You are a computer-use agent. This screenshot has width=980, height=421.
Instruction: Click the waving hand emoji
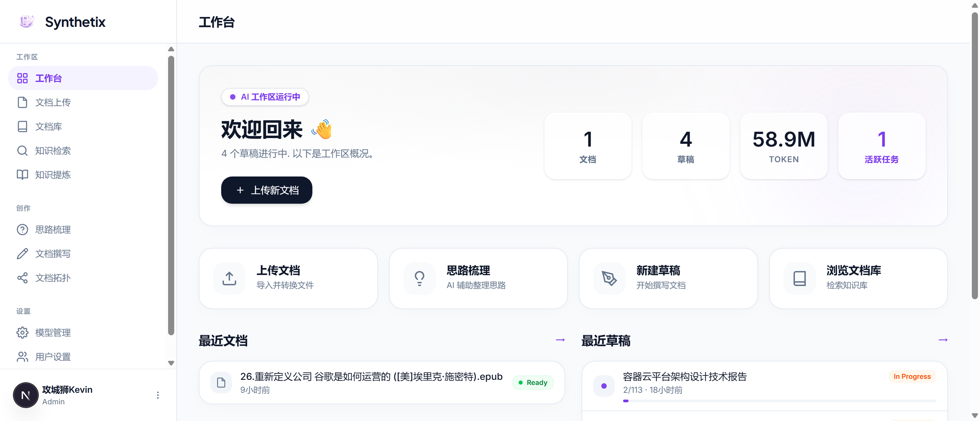pos(322,129)
